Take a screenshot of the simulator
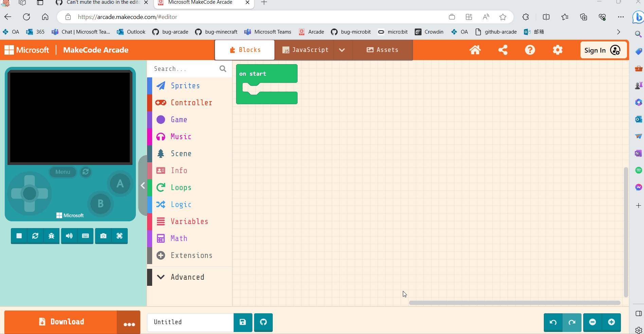The image size is (644, 334). click(103, 236)
